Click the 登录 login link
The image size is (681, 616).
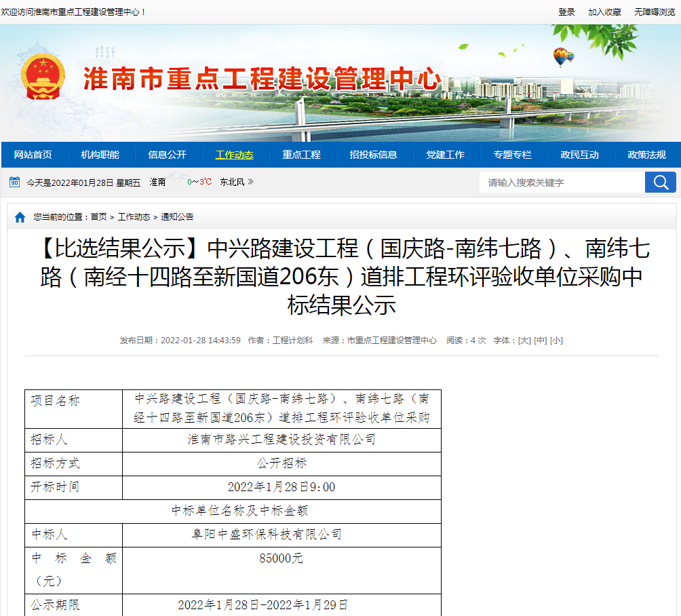(x=566, y=11)
